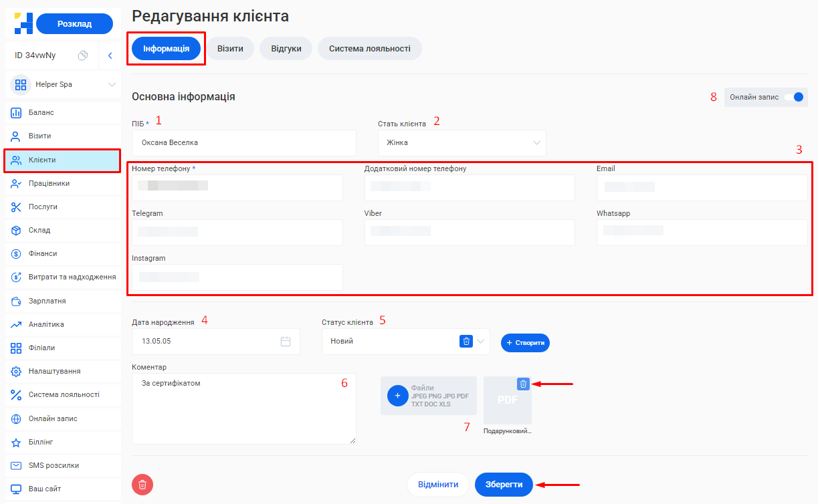Click the Створити status button
The height and width of the screenshot is (504, 818).
[x=525, y=343]
